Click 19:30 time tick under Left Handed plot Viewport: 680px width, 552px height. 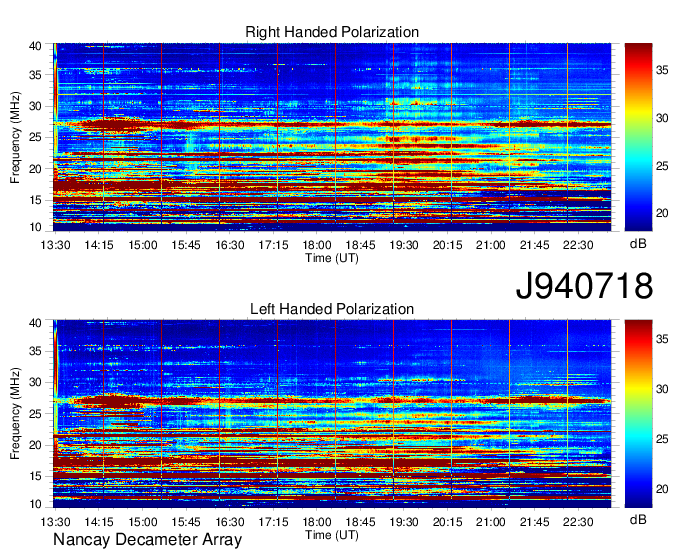(x=404, y=522)
